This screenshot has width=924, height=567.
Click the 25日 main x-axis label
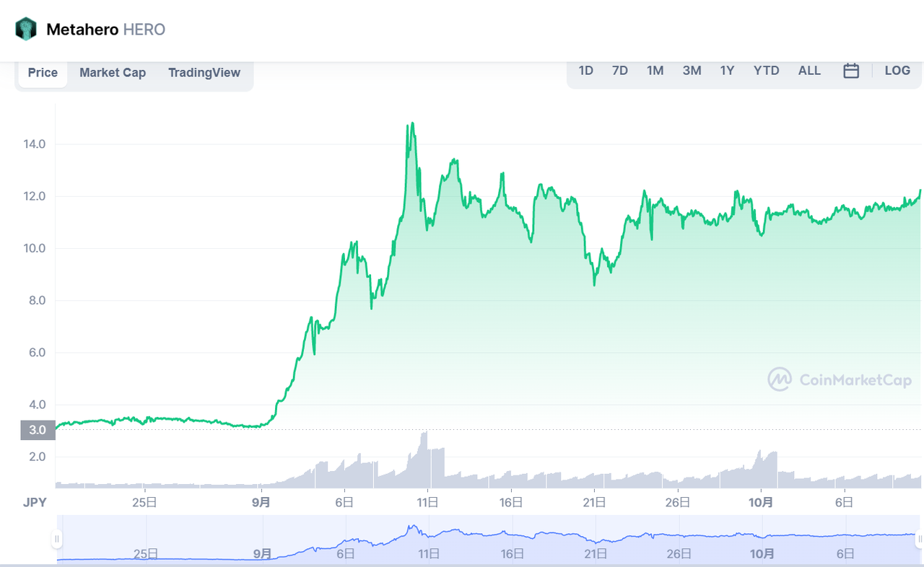click(x=145, y=502)
